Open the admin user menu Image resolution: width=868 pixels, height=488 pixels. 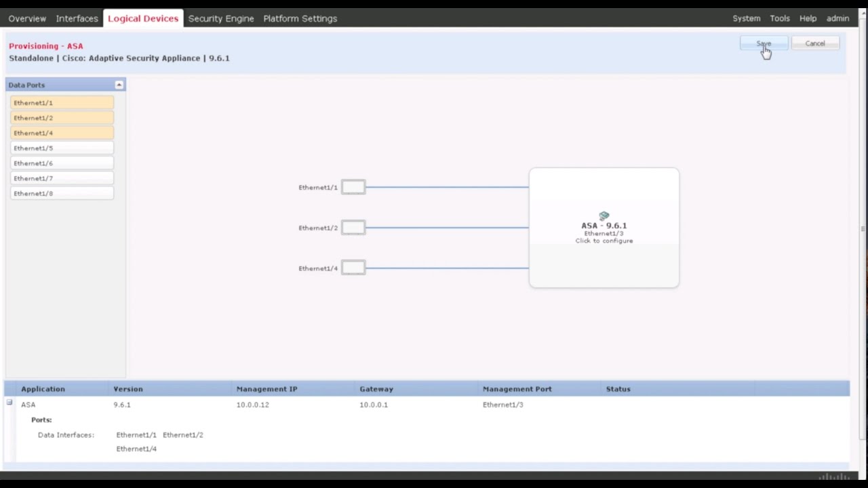click(837, 18)
